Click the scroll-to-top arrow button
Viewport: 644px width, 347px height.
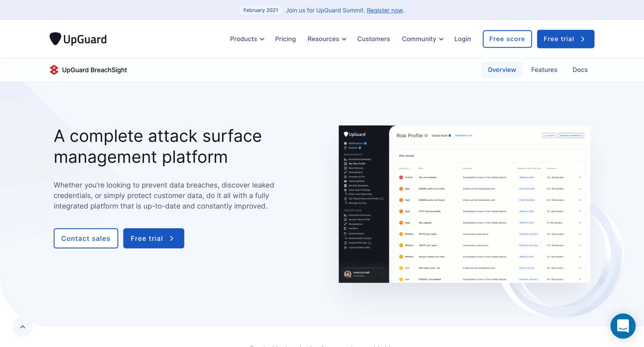point(23,327)
